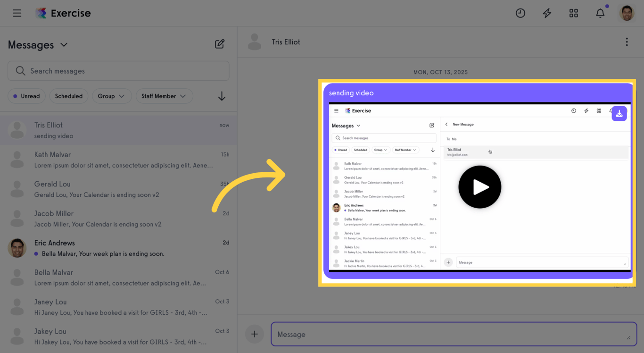Toggle the Scheduled filter chip
Image resolution: width=644 pixels, height=353 pixels.
pos(68,96)
